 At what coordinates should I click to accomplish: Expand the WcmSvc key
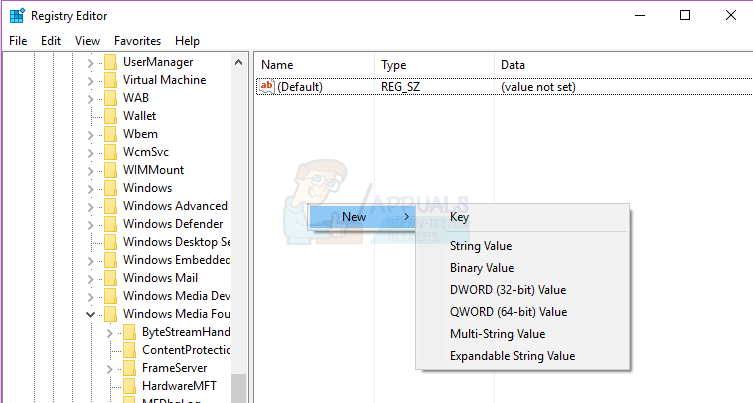pos(90,153)
